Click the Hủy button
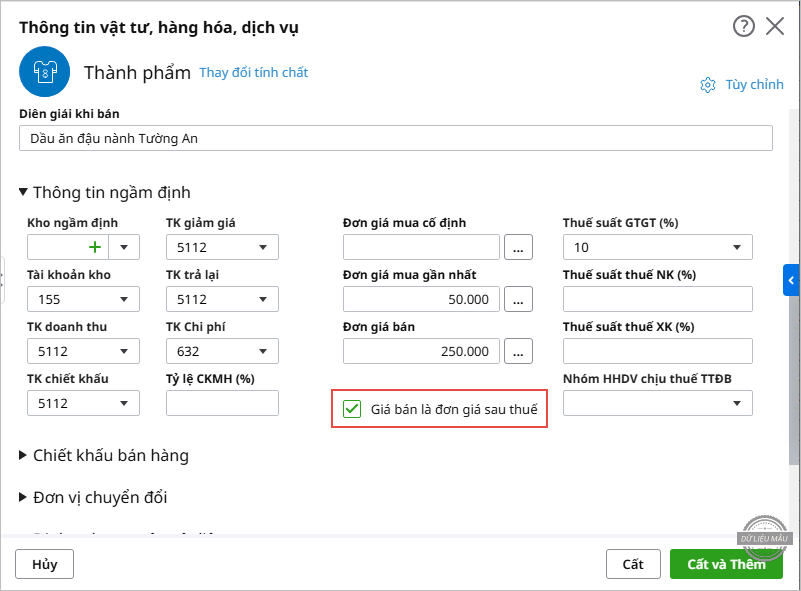The image size is (801, 591). [x=45, y=564]
